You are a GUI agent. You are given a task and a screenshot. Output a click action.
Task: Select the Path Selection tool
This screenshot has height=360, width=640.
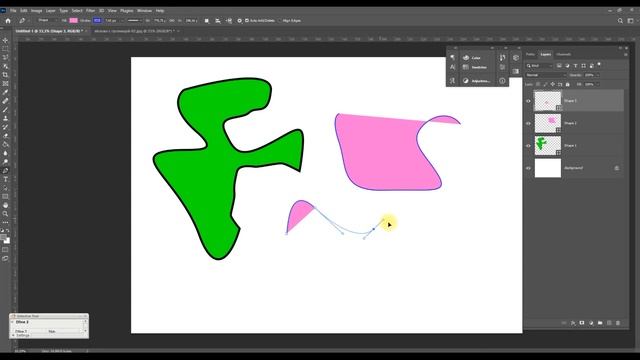[5, 188]
